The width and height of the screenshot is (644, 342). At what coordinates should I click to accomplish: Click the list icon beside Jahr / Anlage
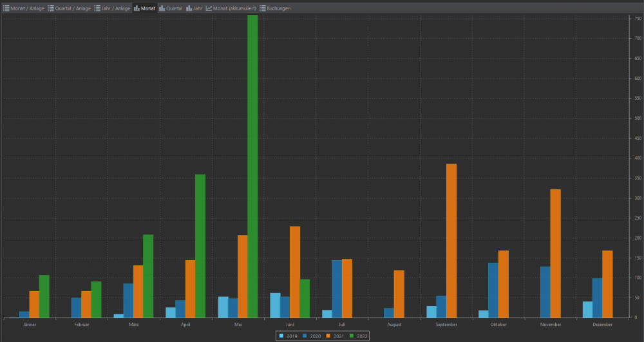98,8
